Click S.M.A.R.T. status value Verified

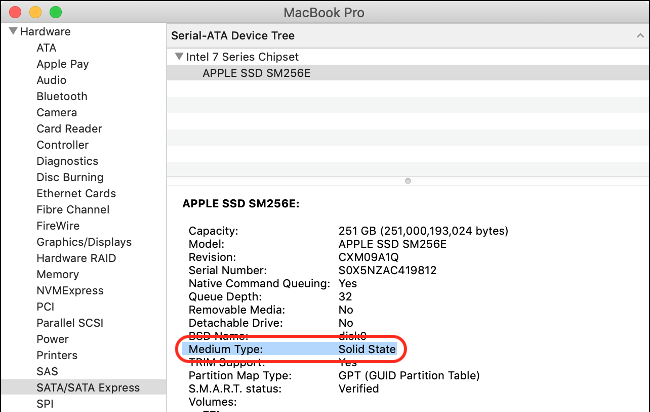[359, 389]
